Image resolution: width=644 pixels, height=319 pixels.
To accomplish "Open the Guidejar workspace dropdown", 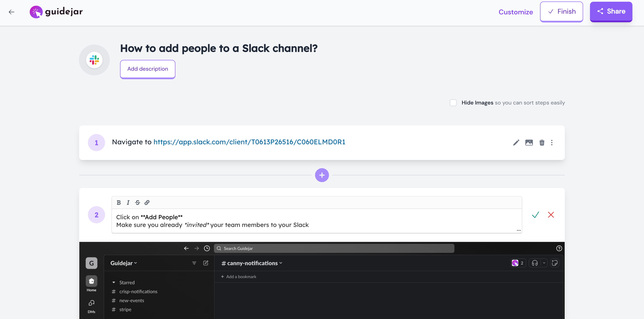I will (123, 263).
